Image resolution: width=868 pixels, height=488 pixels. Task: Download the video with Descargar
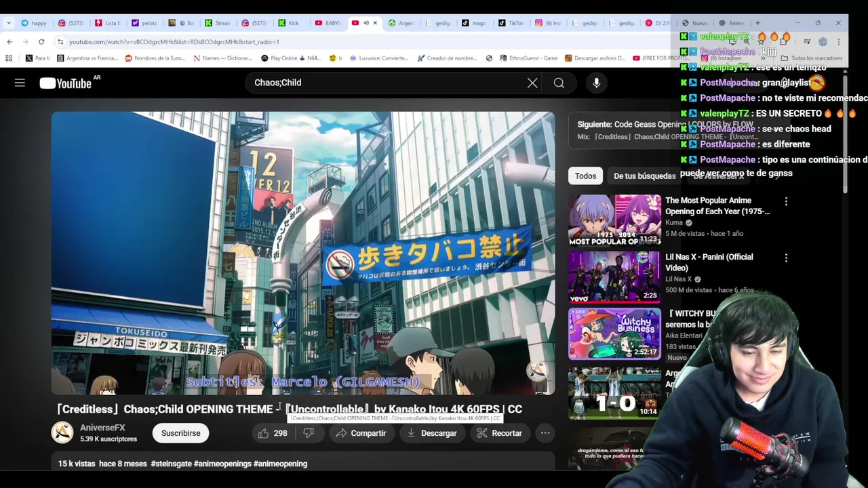click(x=432, y=433)
